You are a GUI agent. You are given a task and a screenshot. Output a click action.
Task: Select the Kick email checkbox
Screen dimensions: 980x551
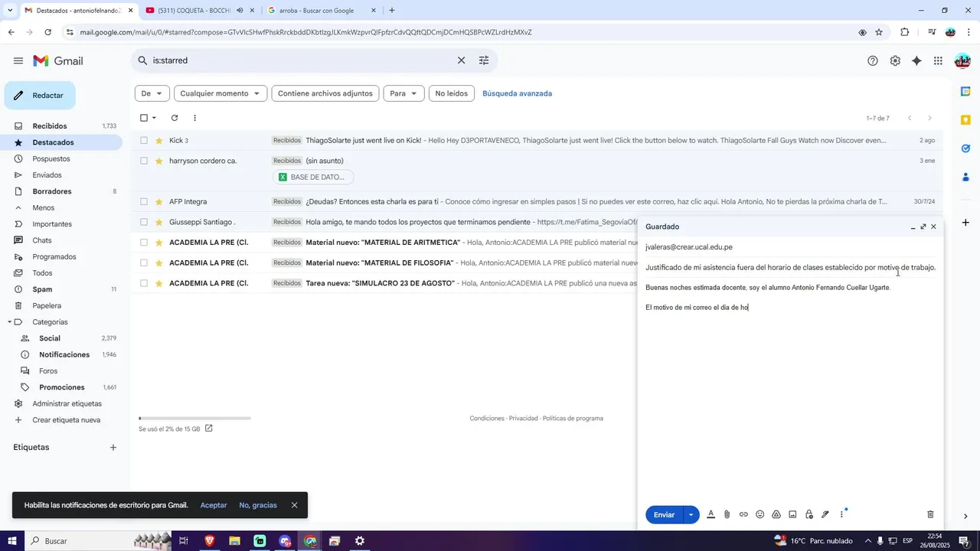click(x=143, y=140)
